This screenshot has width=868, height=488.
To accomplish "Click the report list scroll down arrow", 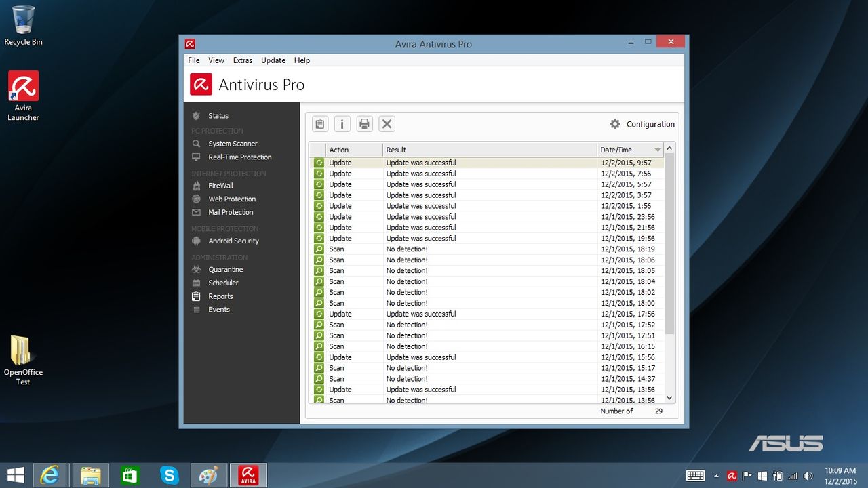I will [x=669, y=399].
